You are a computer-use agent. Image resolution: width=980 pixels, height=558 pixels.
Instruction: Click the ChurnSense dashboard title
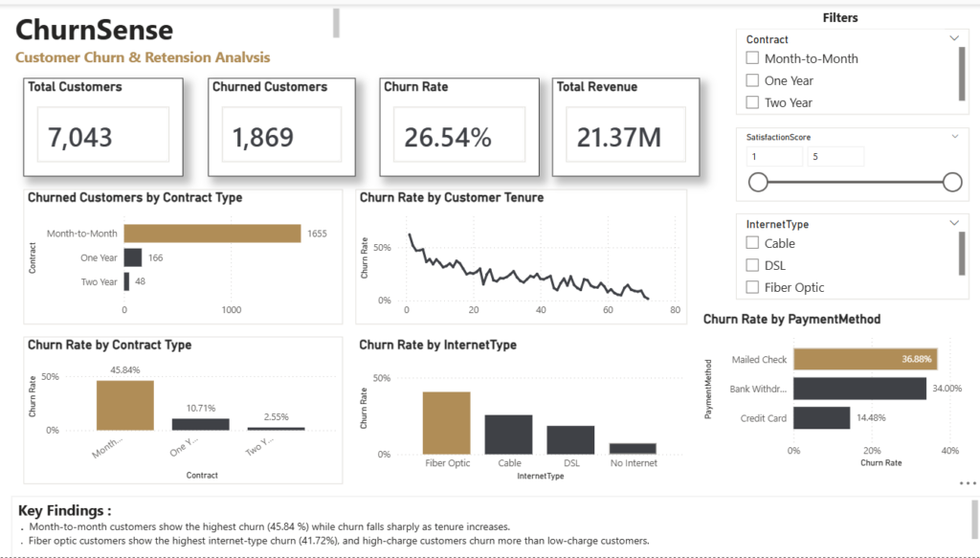point(94,30)
